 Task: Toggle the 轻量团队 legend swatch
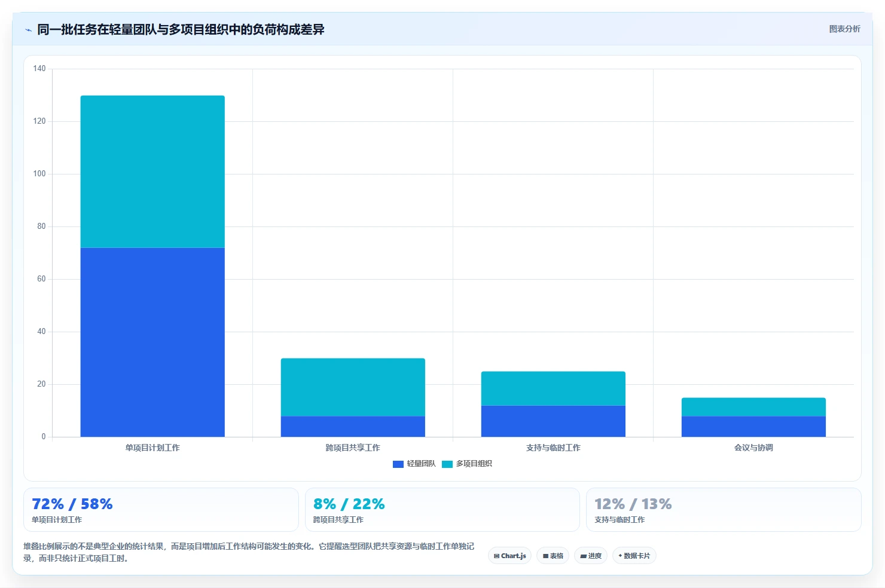[x=398, y=464]
